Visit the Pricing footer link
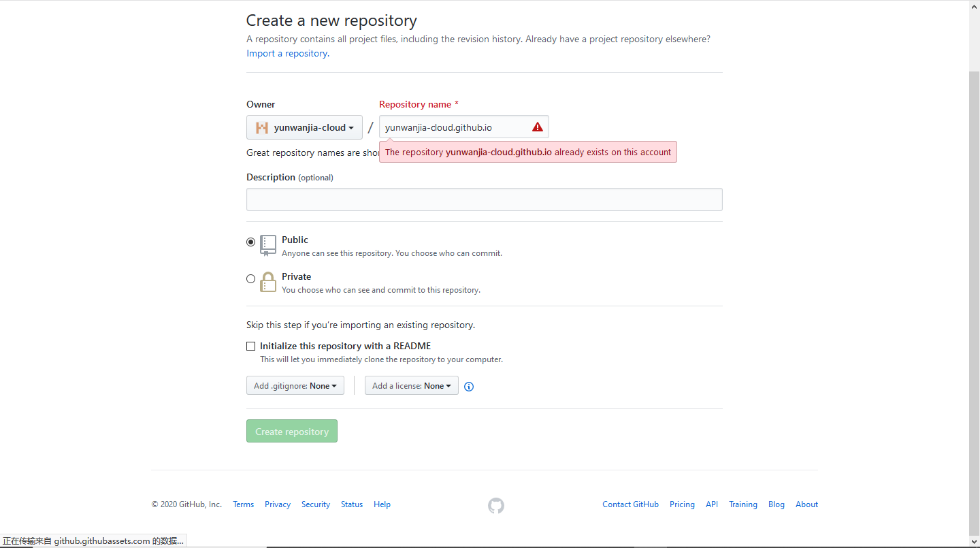Image resolution: width=980 pixels, height=548 pixels. click(682, 504)
